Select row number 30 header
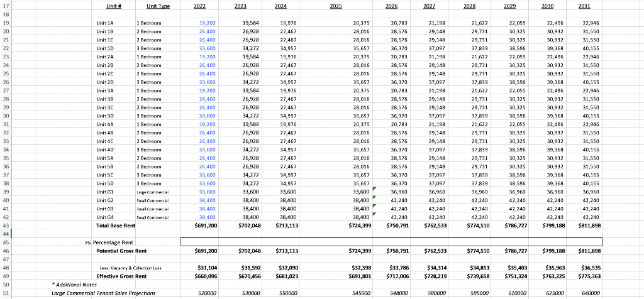Viewport: 644px width, 299px height. point(5,116)
